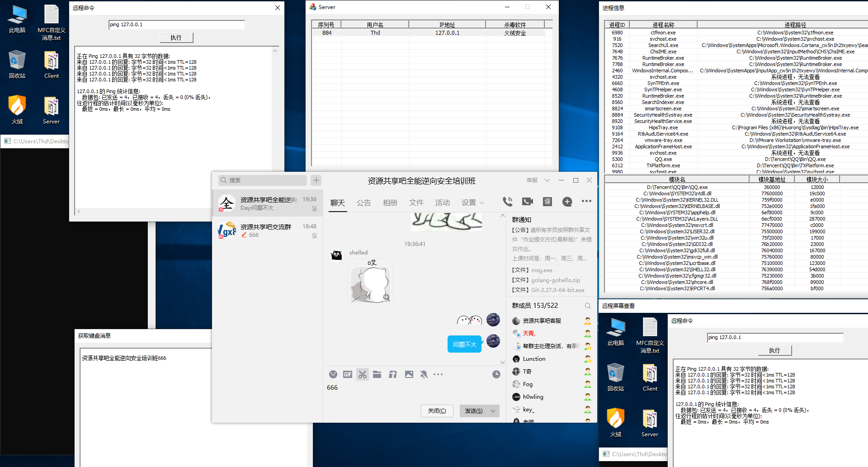The image size is (868, 467).
Task: Select QQ.exe process row 5300
Action: pos(736,159)
